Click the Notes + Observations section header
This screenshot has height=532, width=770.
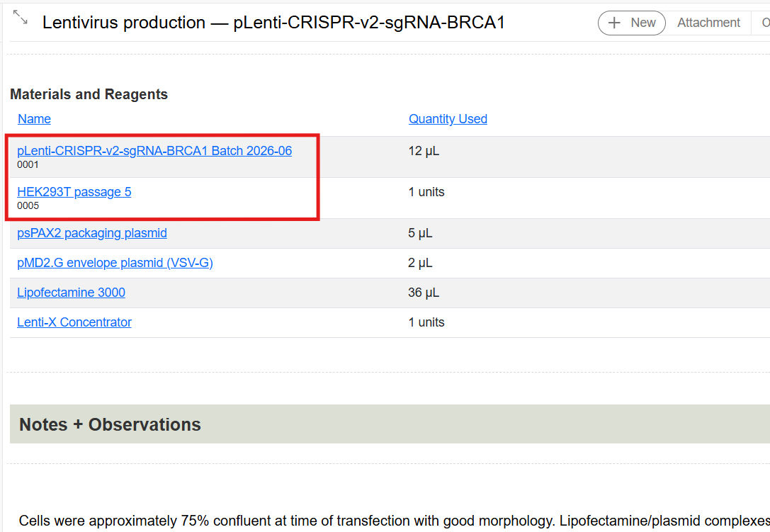click(390, 424)
